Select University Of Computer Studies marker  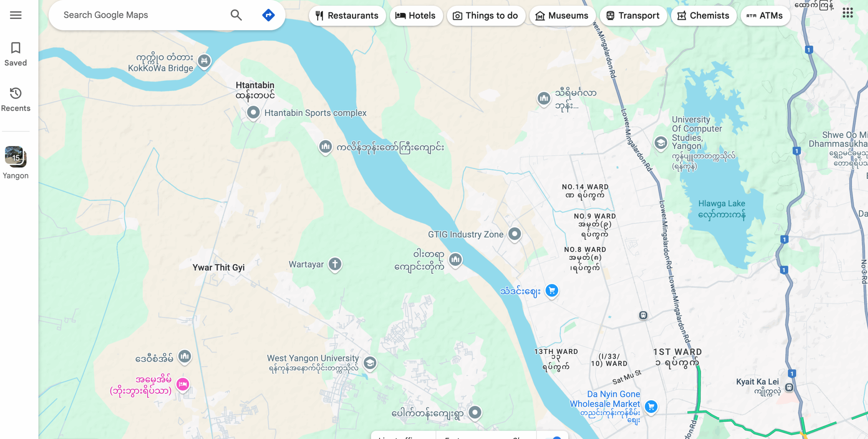coord(660,143)
